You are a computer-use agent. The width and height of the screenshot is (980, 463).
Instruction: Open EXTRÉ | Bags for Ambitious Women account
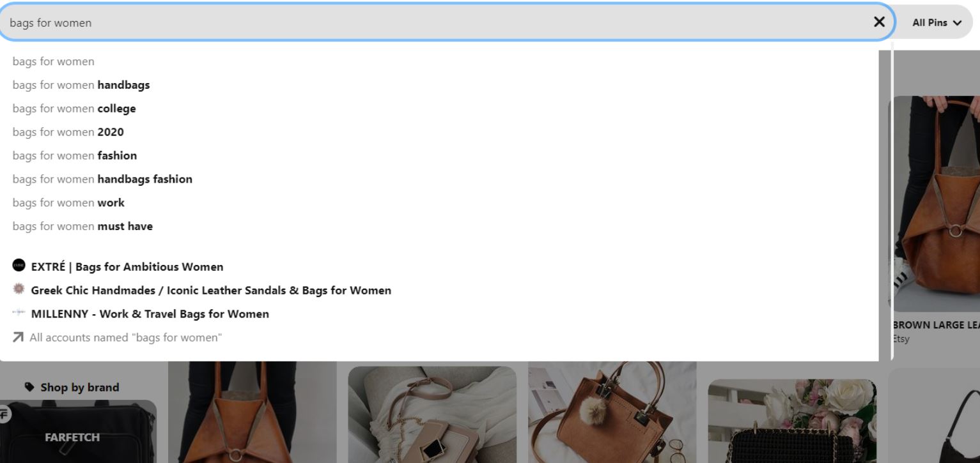coord(127,267)
